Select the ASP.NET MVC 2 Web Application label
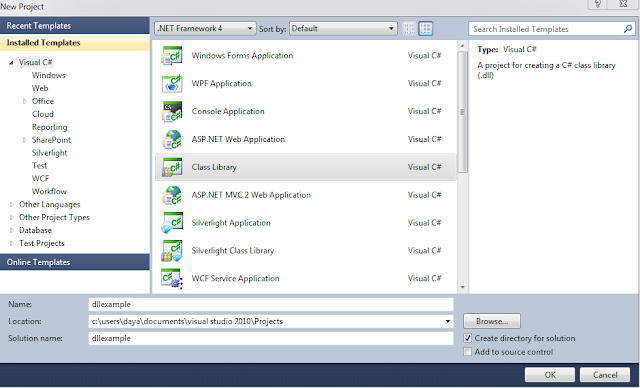The height and width of the screenshot is (388, 640). pyautogui.click(x=251, y=195)
